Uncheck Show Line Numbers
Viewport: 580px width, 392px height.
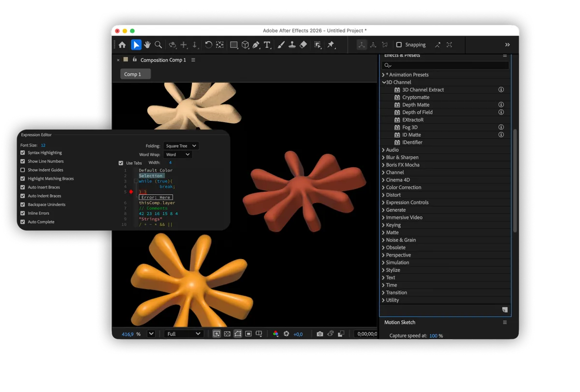click(23, 161)
